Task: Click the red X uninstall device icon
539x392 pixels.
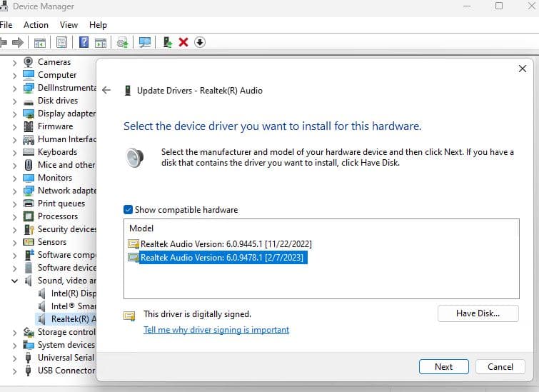Action: [x=183, y=43]
